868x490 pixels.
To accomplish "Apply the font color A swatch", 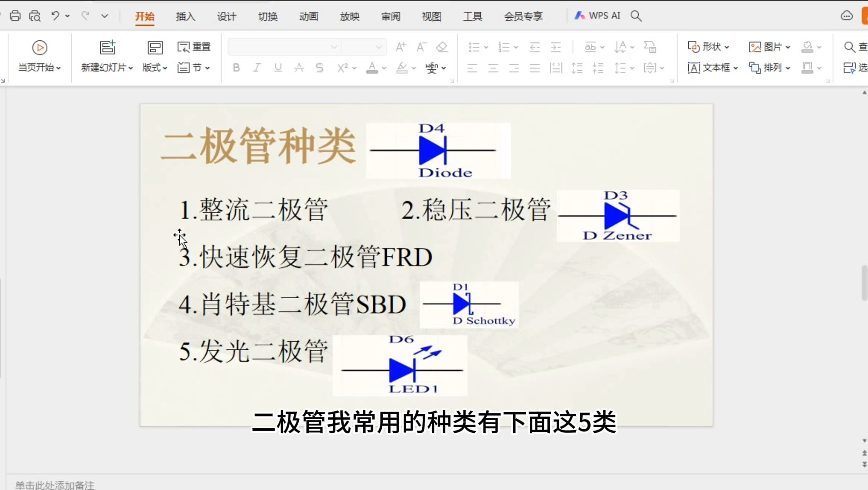I will click(372, 68).
